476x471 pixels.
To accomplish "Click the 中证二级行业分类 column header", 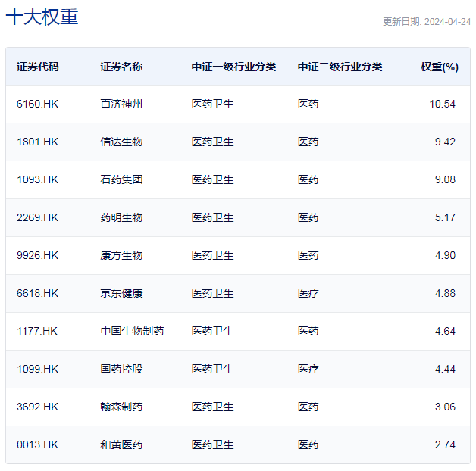I will [340, 67].
